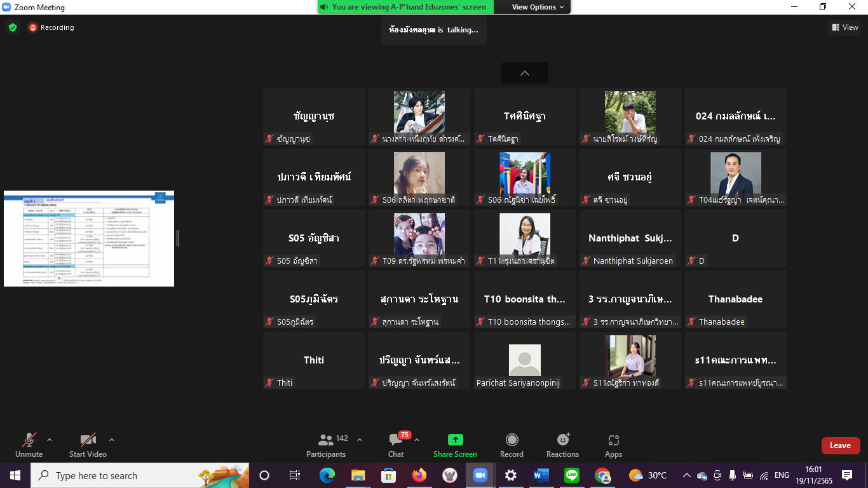The image size is (868, 488).
Task: Expand audio options arrow beside Unmute
Action: click(x=50, y=440)
